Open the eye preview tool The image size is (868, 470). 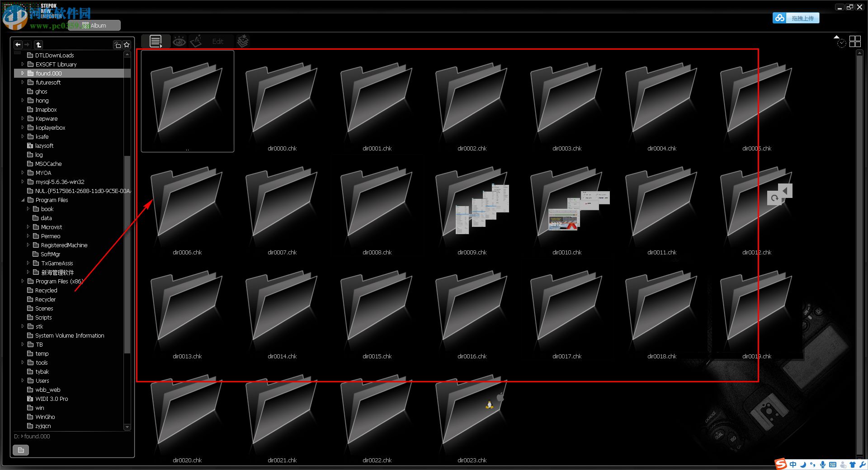pos(179,42)
